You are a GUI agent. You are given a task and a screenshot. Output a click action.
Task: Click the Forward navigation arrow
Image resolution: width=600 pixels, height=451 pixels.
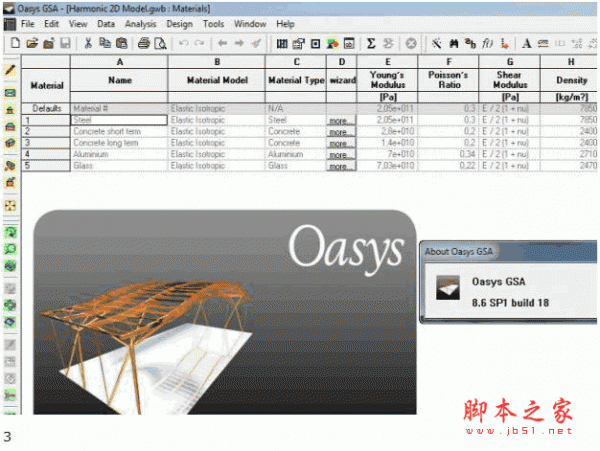[239, 43]
